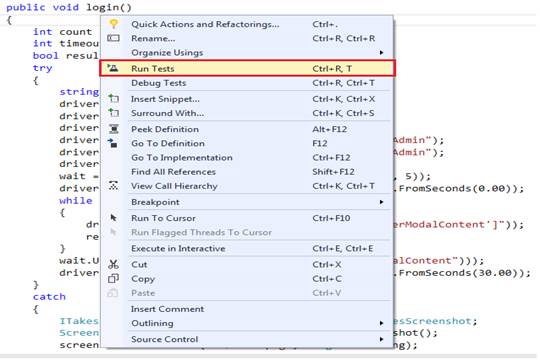
Task: Click the scissors Cut icon
Action: 113,264
